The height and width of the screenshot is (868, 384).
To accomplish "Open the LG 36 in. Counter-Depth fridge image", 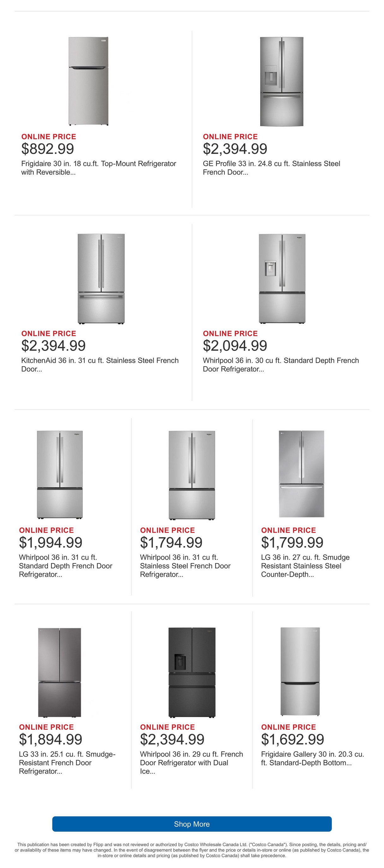I will point(301,474).
